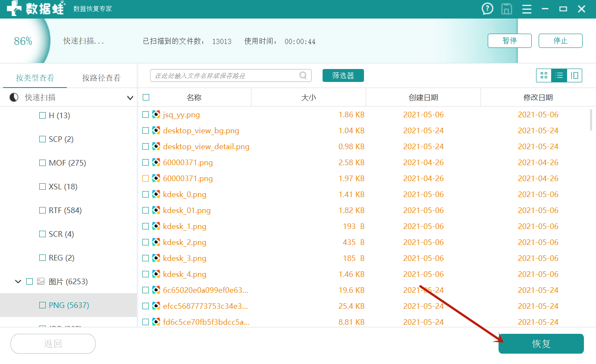Click the save scan result disk icon
This screenshot has height=364, width=596.
[x=507, y=9]
